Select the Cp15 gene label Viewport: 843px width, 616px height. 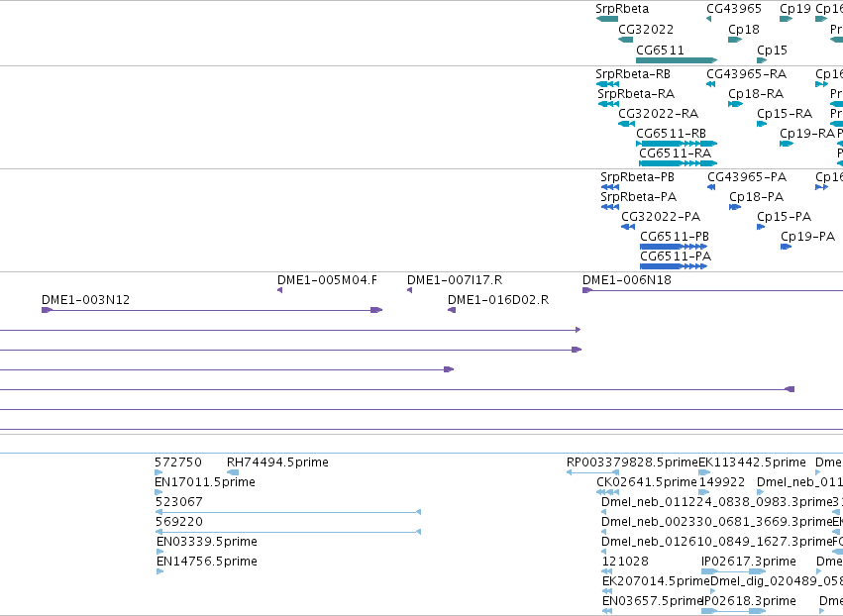click(x=772, y=51)
